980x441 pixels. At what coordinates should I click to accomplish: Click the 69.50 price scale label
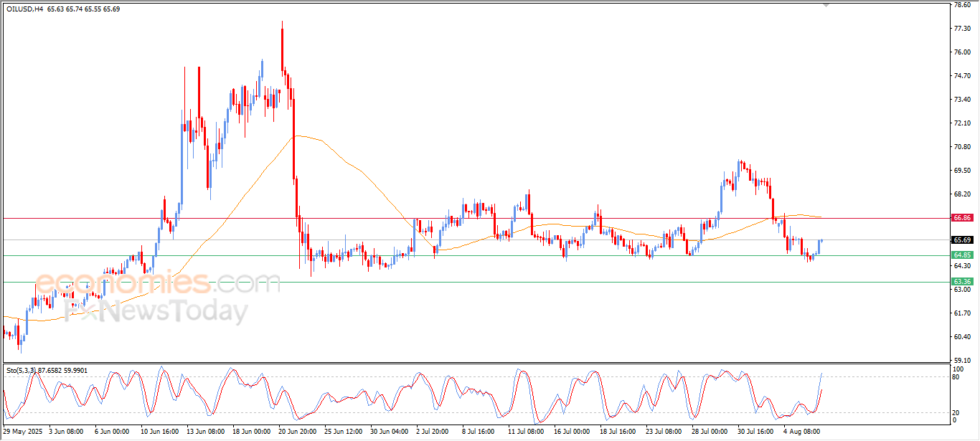click(962, 171)
